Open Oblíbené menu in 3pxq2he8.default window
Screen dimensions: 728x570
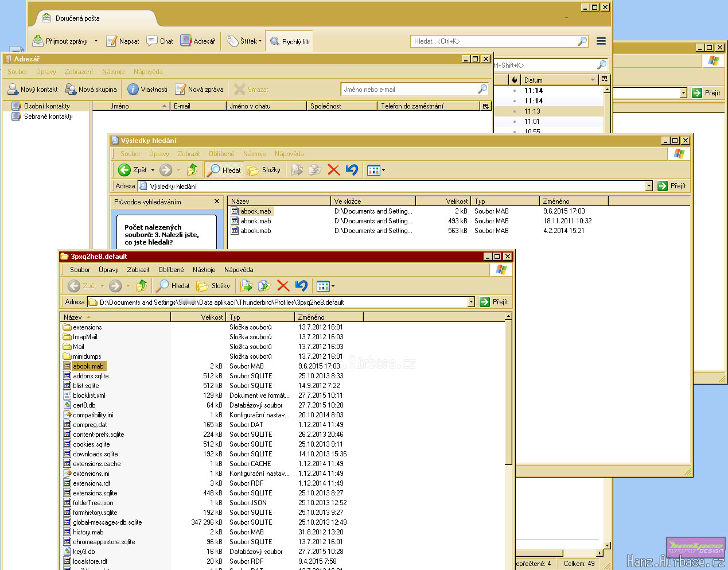click(171, 270)
